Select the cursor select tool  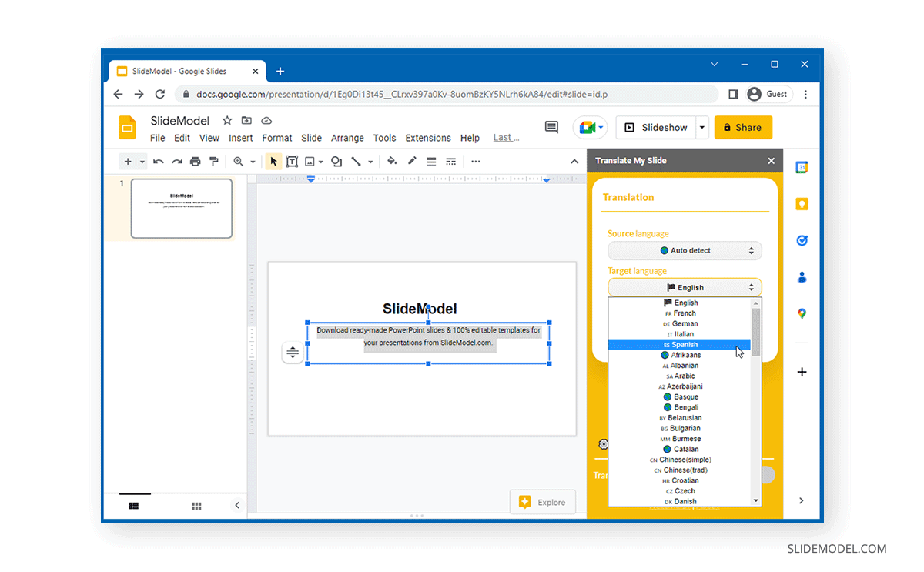click(273, 162)
